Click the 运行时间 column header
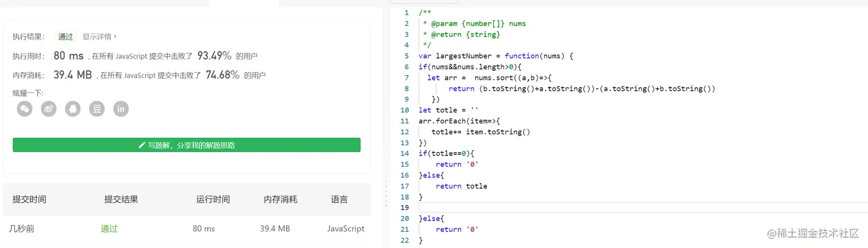The height and width of the screenshot is (248, 868). pyautogui.click(x=213, y=199)
